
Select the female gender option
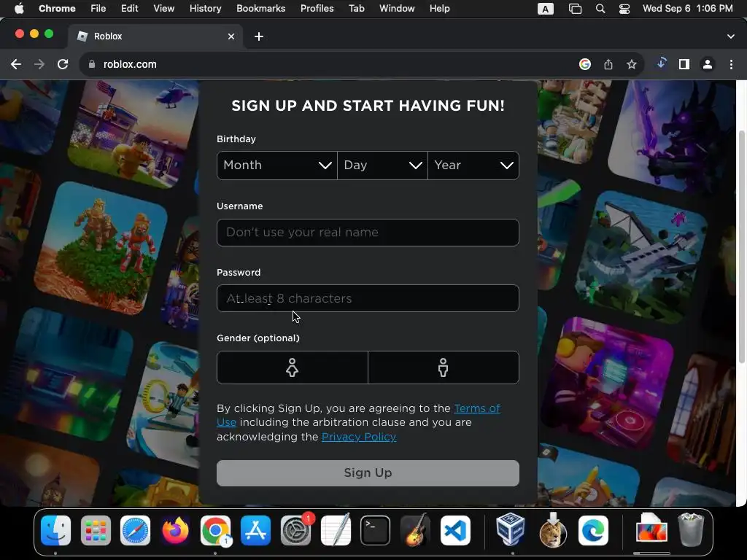[x=292, y=367]
